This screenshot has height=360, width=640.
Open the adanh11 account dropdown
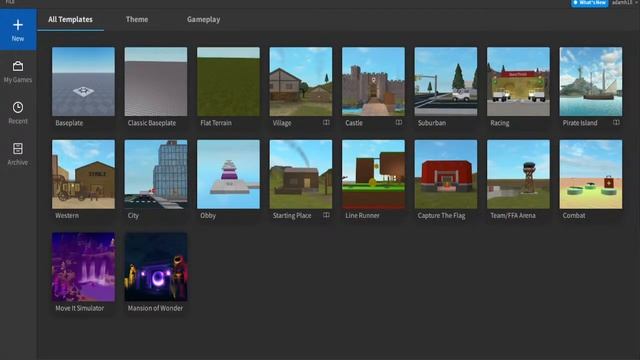[624, 2]
